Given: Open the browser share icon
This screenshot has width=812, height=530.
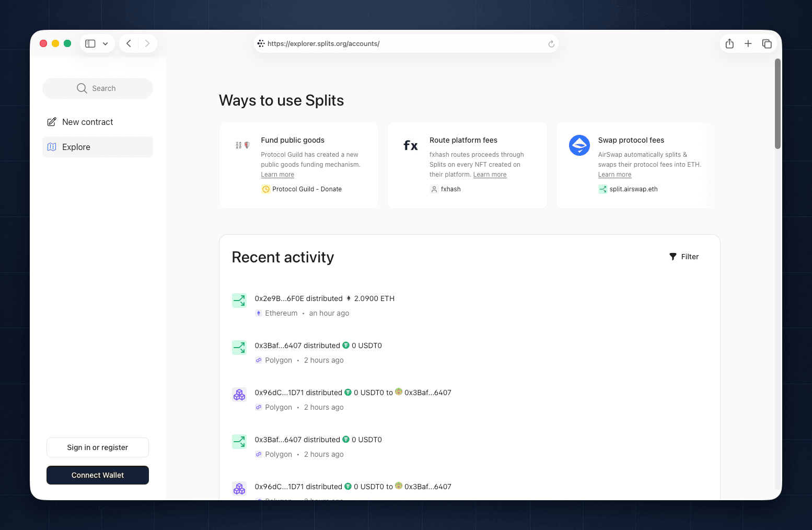Looking at the screenshot, I should point(729,43).
